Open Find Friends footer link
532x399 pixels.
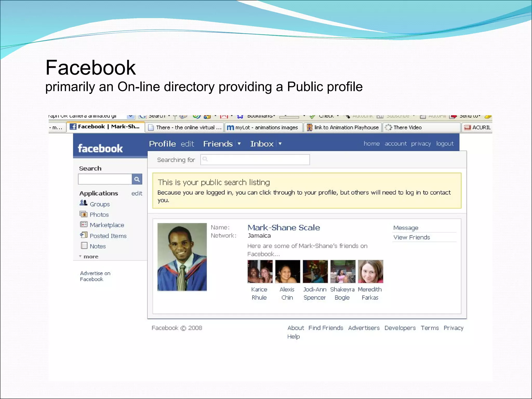coord(326,328)
